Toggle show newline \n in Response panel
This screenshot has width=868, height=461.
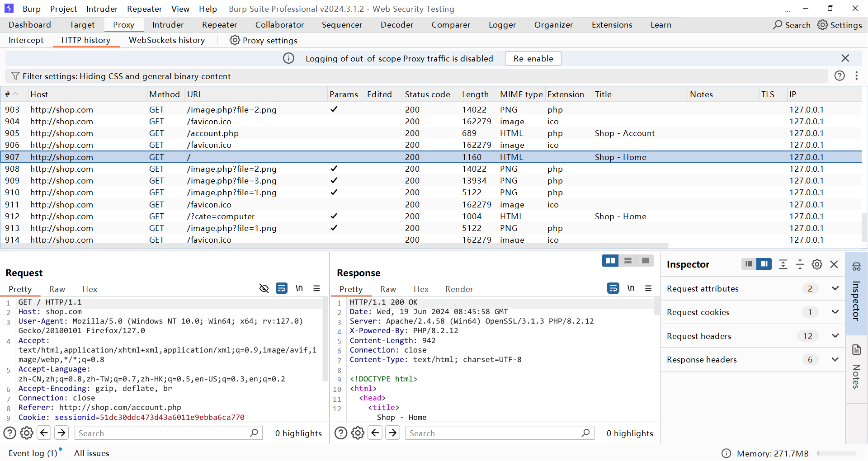coord(631,288)
